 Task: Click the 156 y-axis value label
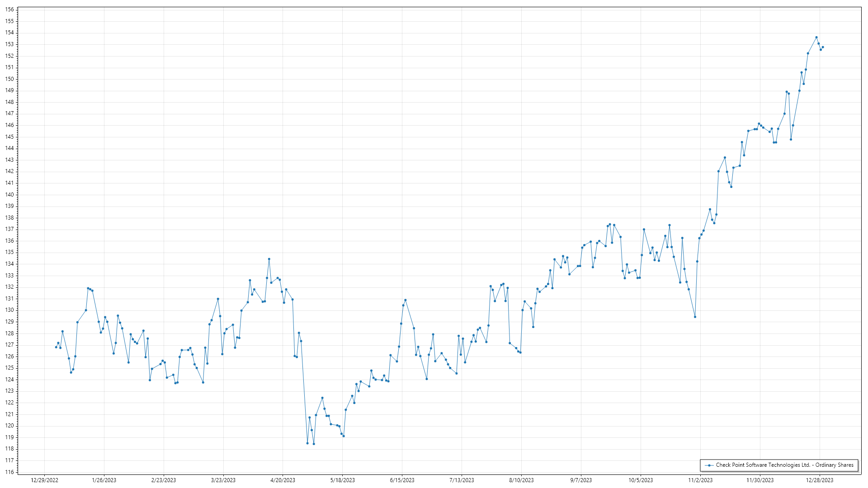(9, 9)
